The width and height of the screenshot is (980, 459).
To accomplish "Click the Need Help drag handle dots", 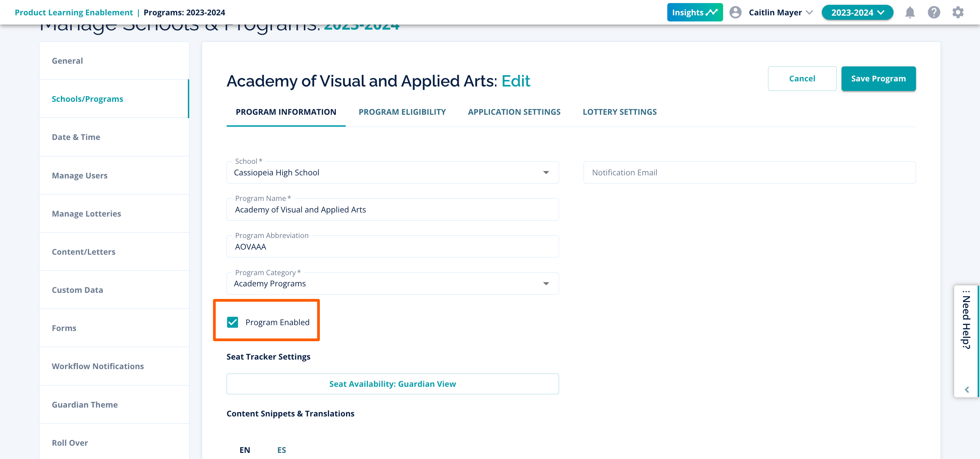I will coord(966,292).
